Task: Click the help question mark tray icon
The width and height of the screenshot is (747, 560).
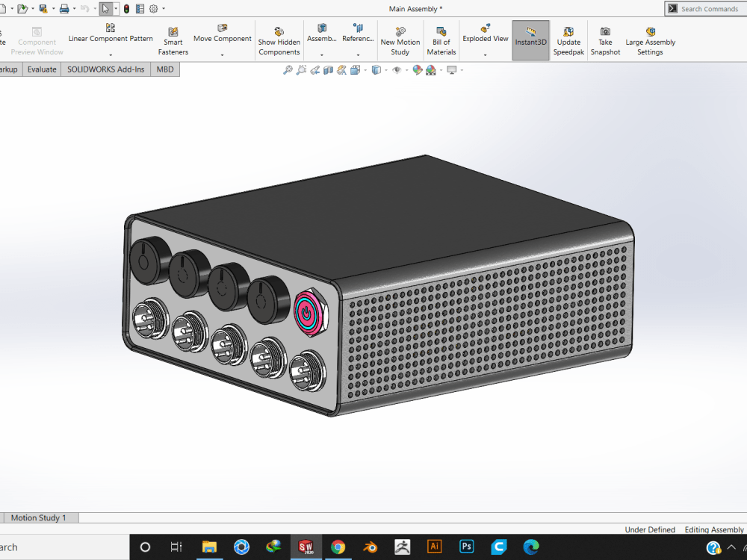Action: point(713,547)
